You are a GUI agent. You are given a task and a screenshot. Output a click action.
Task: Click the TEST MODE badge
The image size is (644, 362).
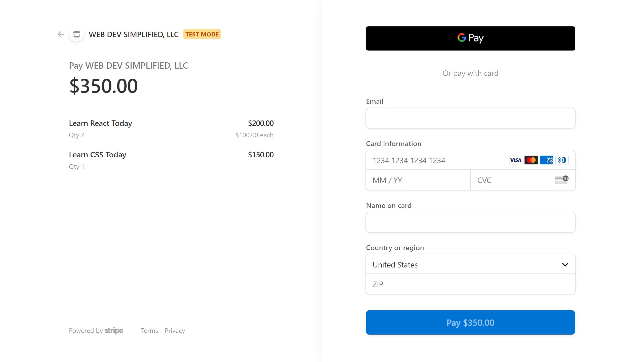202,34
